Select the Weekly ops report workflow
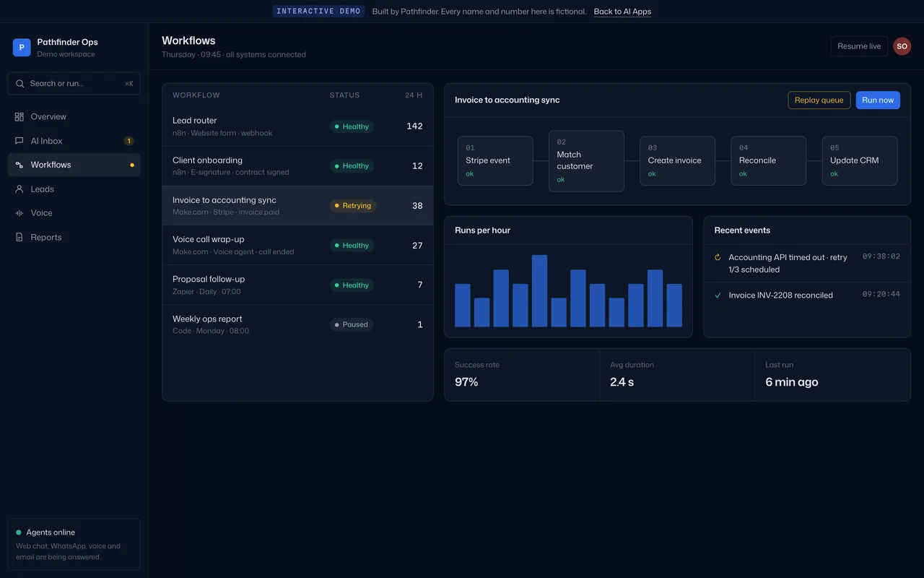924x578 pixels. click(x=297, y=324)
